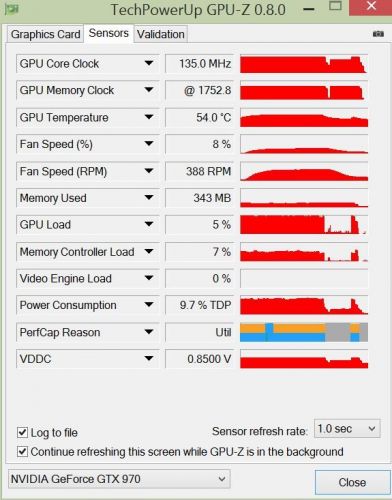Screen dimensions: 392x500
Task: Click the camera screenshot icon
Action: [x=378, y=34]
